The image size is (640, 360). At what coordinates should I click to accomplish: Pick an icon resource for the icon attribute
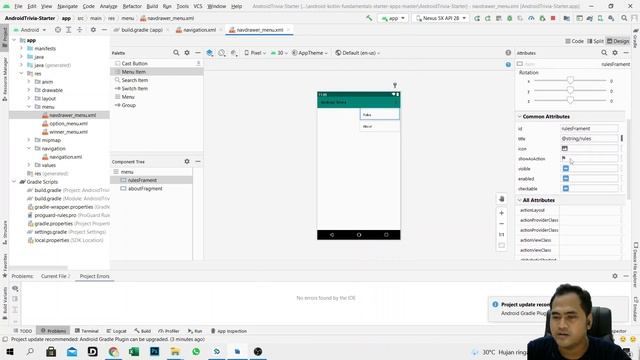click(564, 149)
